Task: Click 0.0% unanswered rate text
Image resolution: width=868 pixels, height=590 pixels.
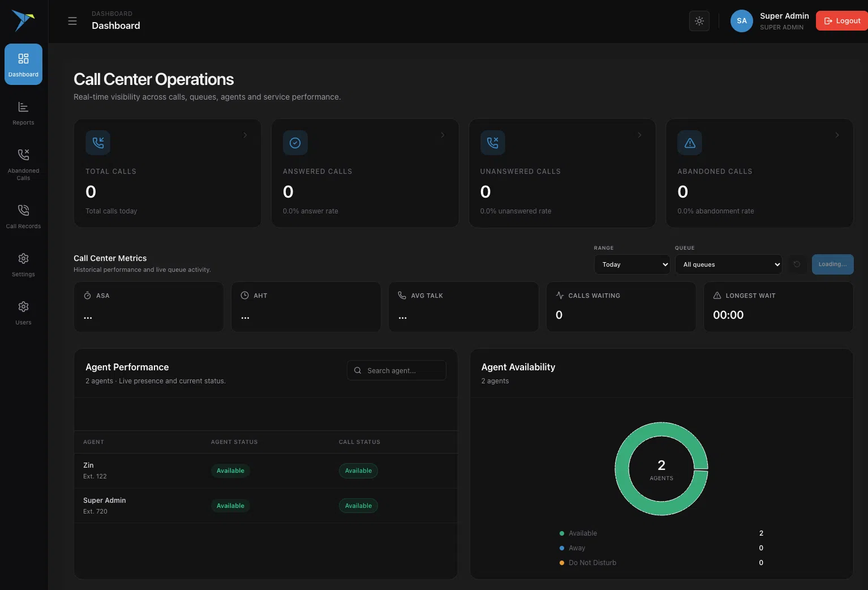Action: point(515,211)
